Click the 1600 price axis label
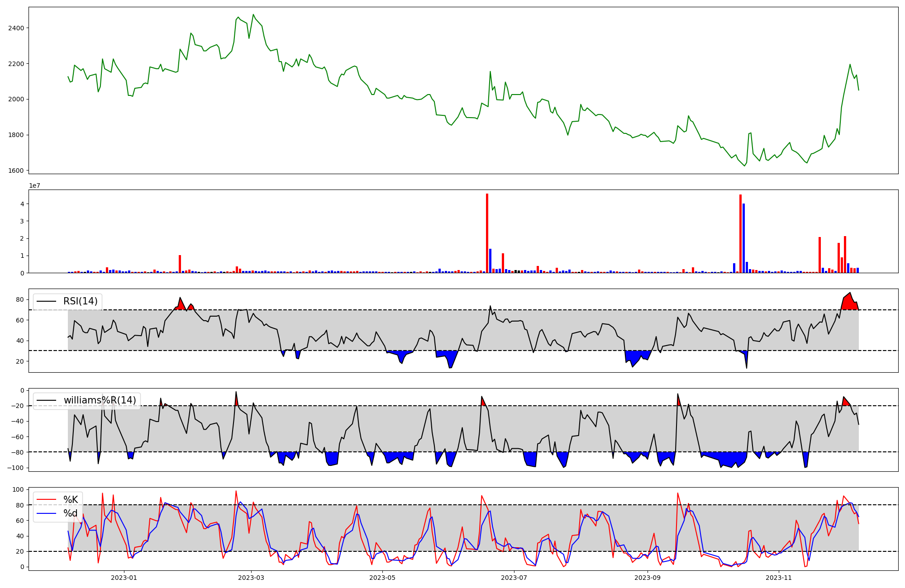This screenshot has height=588, width=905. [x=16, y=171]
